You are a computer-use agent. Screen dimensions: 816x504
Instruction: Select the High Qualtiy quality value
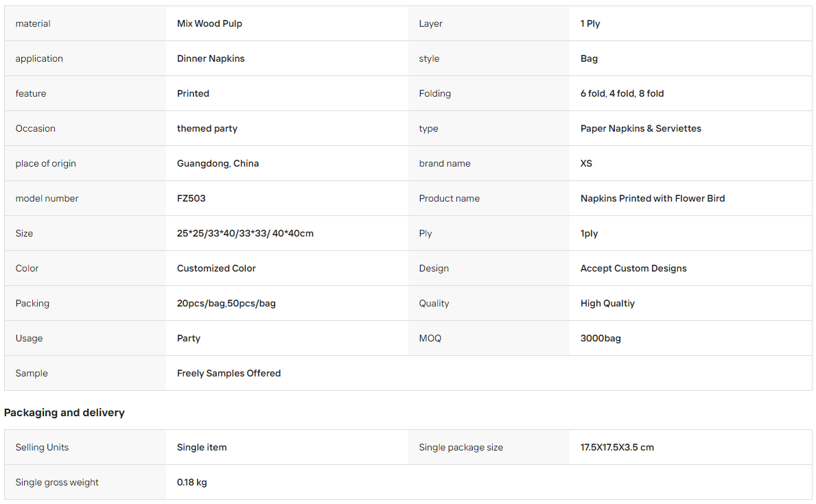[607, 303]
